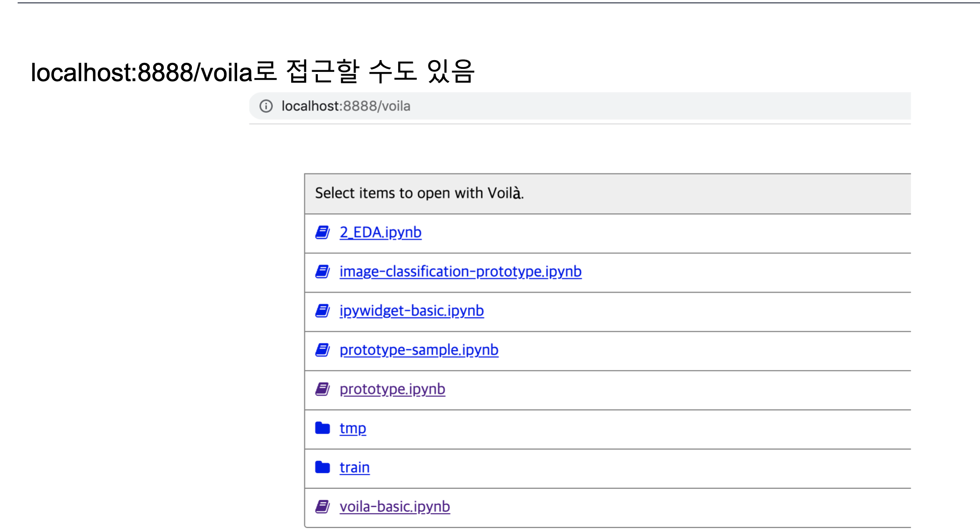Viewport: 980px width, 530px height.
Task: Click purple notebook icon beside prototype.ipynb
Action: tap(323, 389)
